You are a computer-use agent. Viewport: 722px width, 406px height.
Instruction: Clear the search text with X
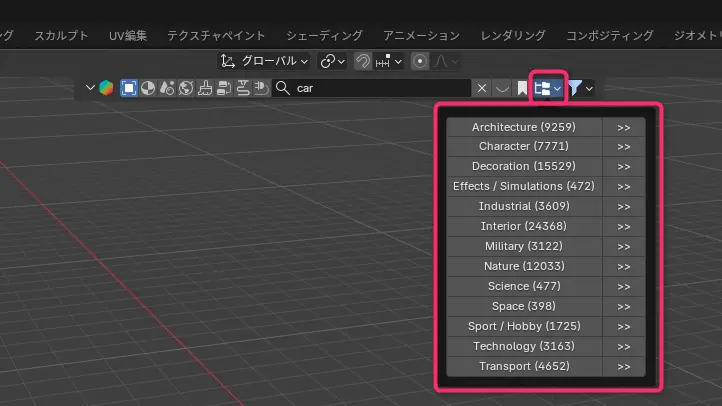482,88
